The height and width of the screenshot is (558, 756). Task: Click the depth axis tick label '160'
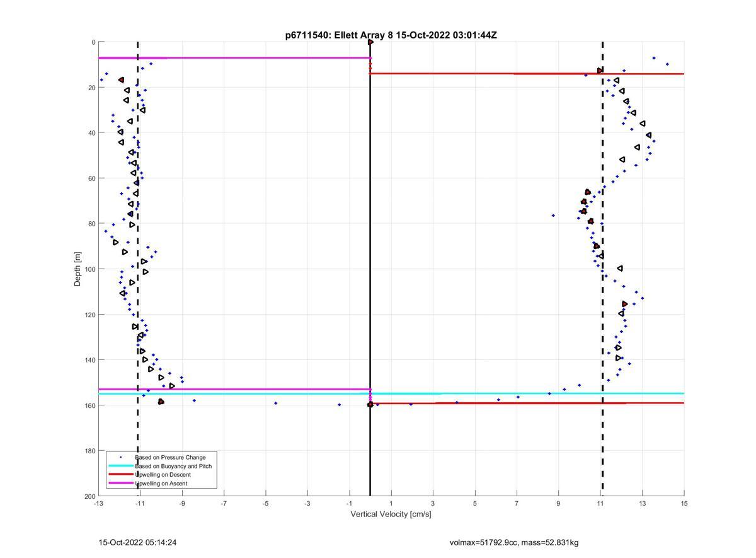[89, 405]
